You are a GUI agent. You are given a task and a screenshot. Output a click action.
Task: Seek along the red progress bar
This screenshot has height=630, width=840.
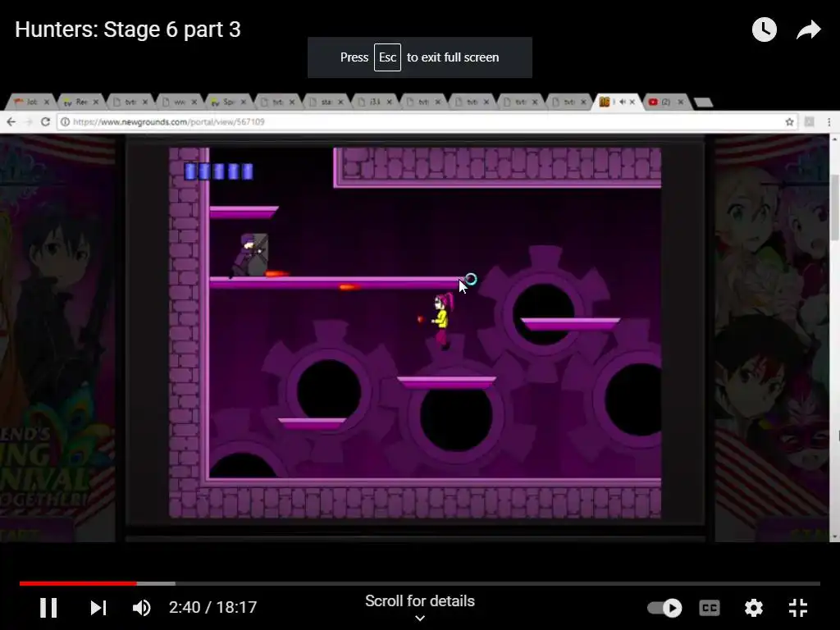coord(78,583)
